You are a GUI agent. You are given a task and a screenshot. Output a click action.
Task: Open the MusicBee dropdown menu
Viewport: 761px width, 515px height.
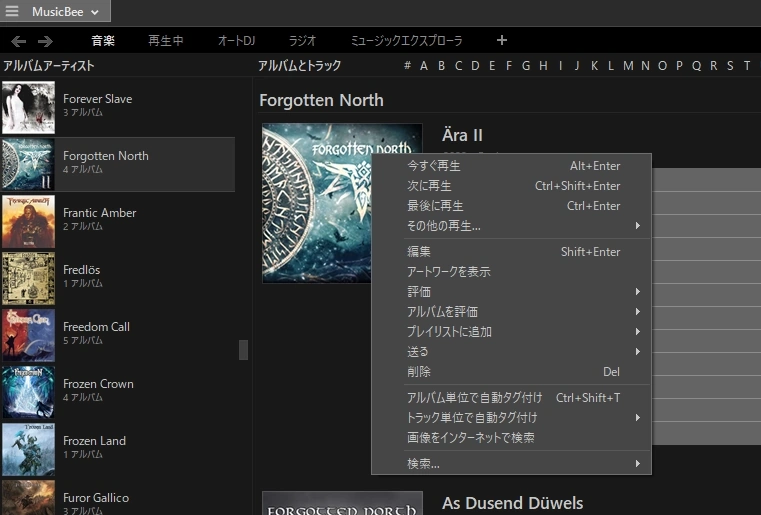(66, 11)
